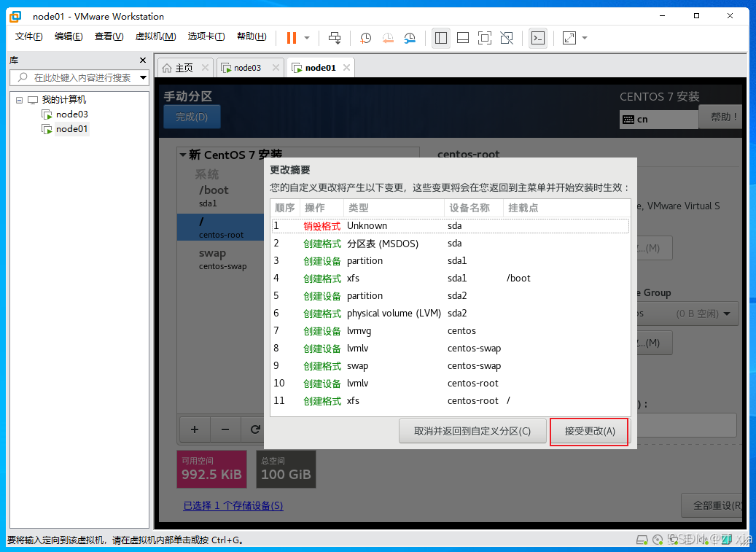Toggle the library sidebar view icon
The width and height of the screenshot is (756, 552).
(440, 38)
